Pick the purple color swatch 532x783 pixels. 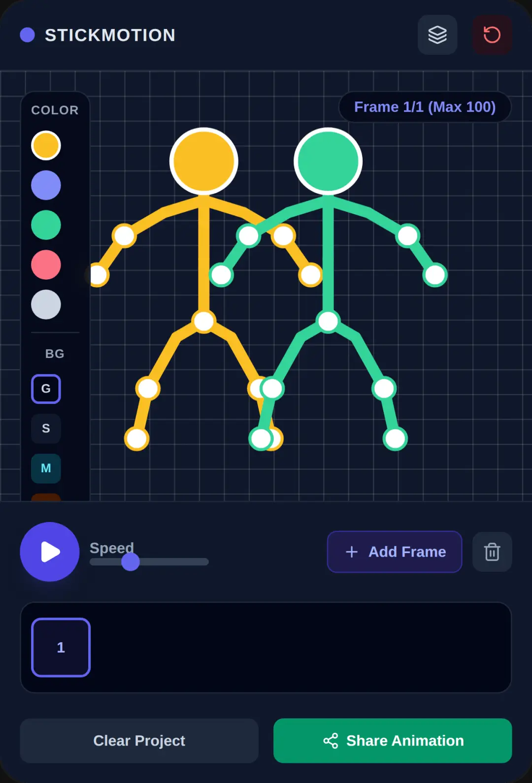click(46, 185)
